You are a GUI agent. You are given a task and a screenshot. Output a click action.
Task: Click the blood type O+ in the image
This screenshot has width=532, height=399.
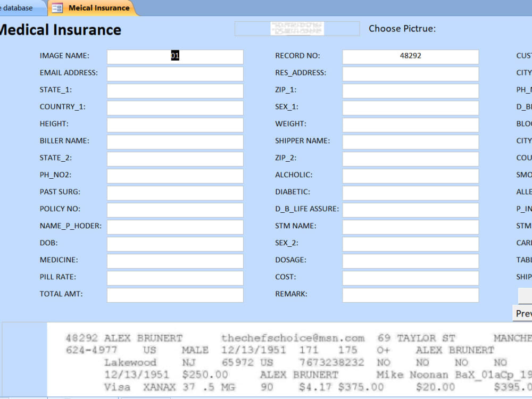(x=384, y=350)
